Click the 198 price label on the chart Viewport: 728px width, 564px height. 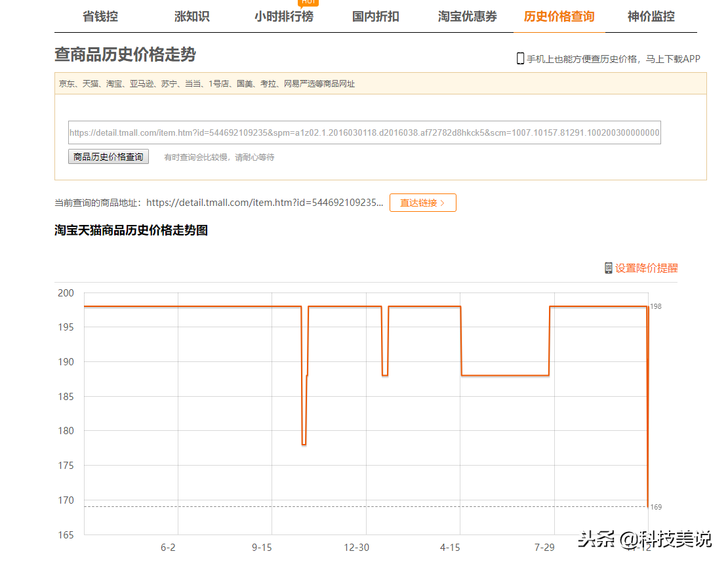(x=656, y=306)
